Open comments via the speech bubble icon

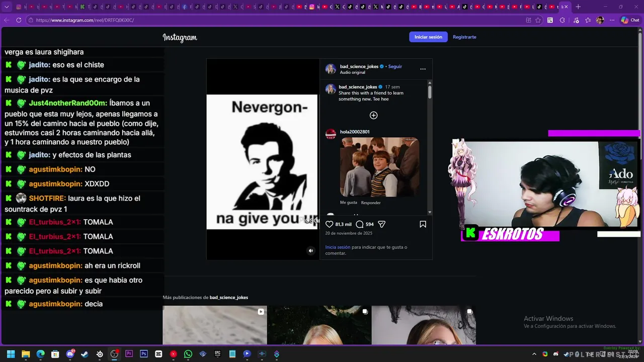coord(359,224)
